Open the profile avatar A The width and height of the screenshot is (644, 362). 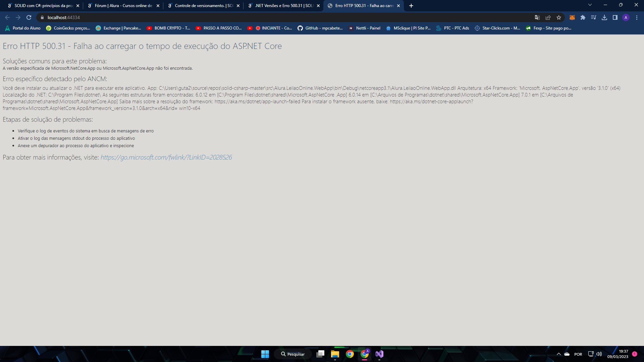[626, 17]
